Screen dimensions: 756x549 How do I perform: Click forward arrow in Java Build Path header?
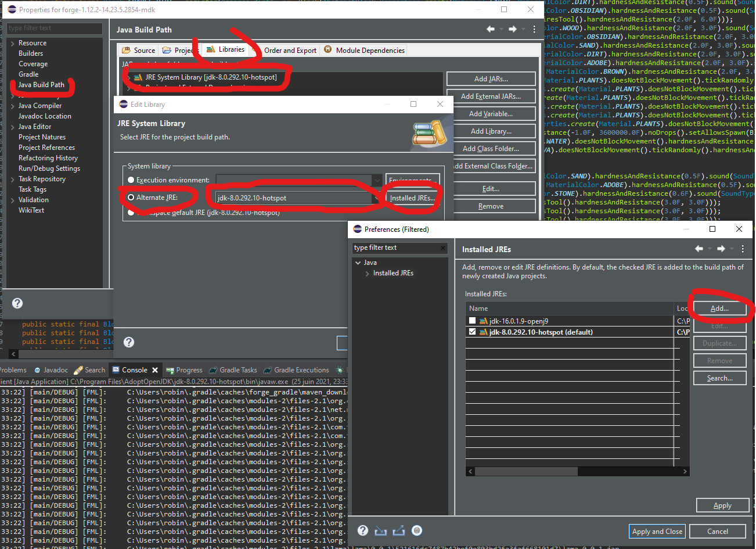(x=512, y=29)
